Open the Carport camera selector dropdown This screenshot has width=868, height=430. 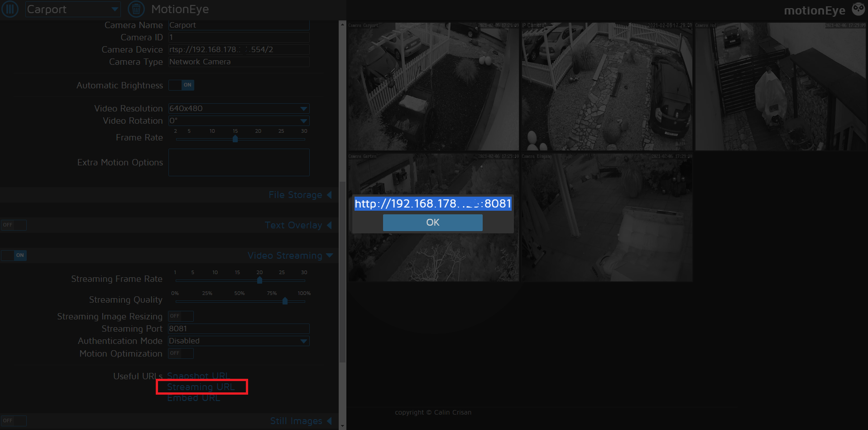click(73, 9)
